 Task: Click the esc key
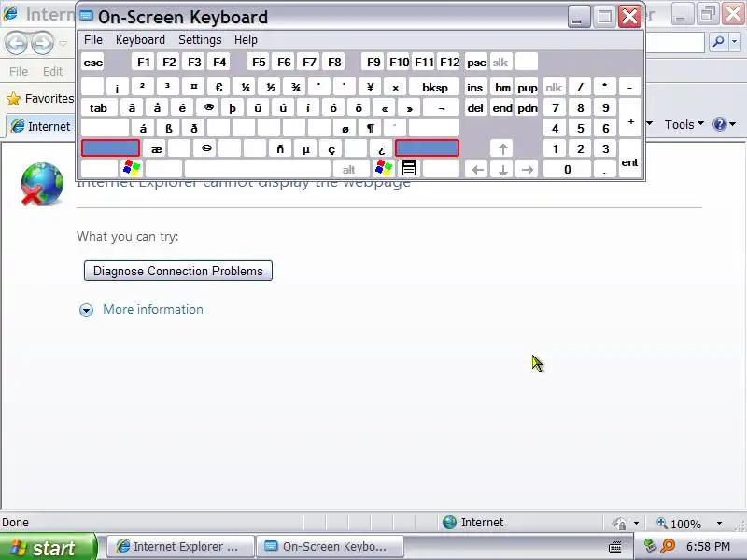[x=92, y=62]
